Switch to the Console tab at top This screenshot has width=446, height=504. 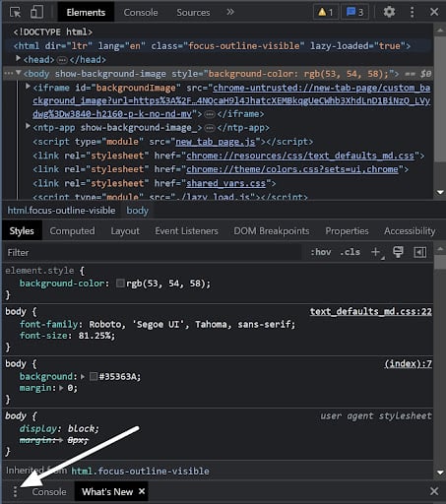[141, 13]
